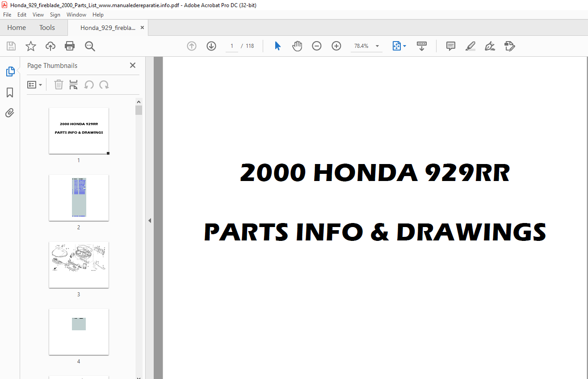Rotate page counterclockwise
The height and width of the screenshot is (379, 588).
tap(89, 84)
